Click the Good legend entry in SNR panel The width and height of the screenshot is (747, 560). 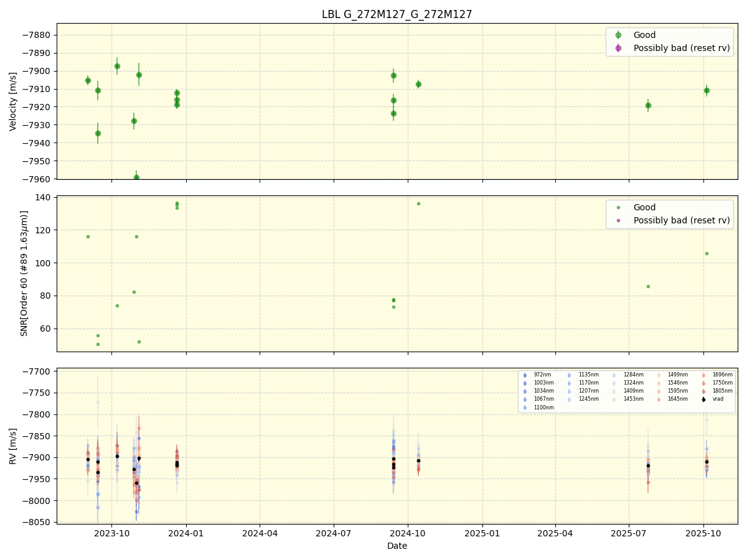[x=644, y=207]
